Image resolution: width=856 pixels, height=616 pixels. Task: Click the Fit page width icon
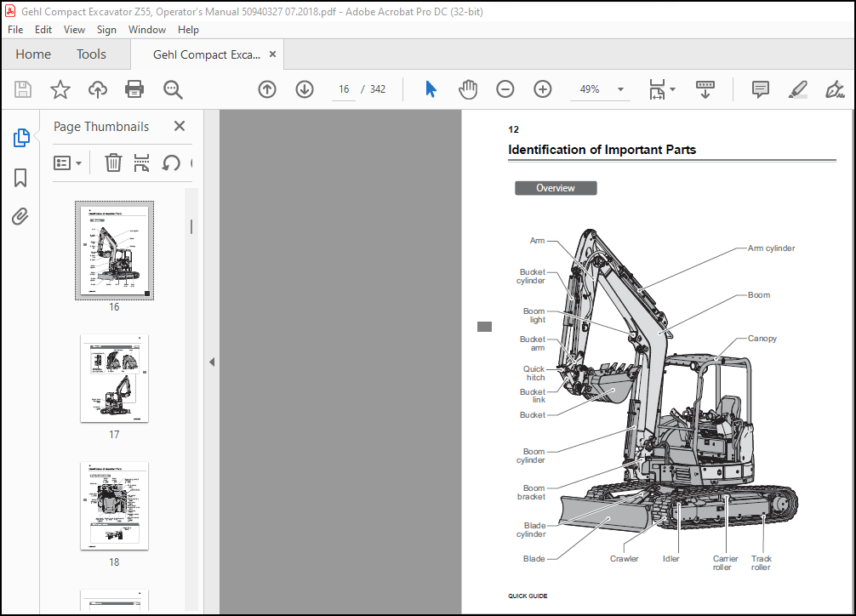657,89
